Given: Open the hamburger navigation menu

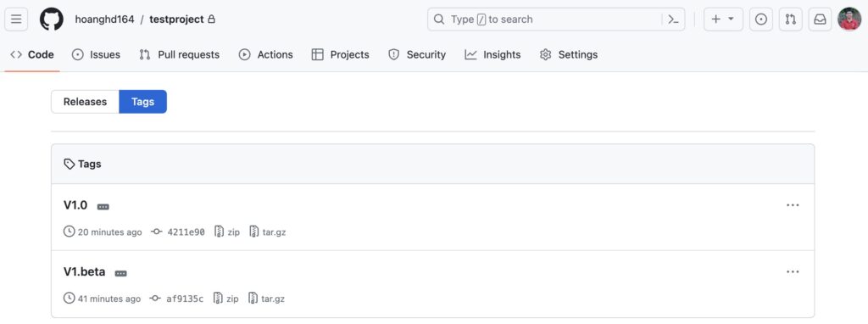Looking at the screenshot, I should [x=16, y=20].
